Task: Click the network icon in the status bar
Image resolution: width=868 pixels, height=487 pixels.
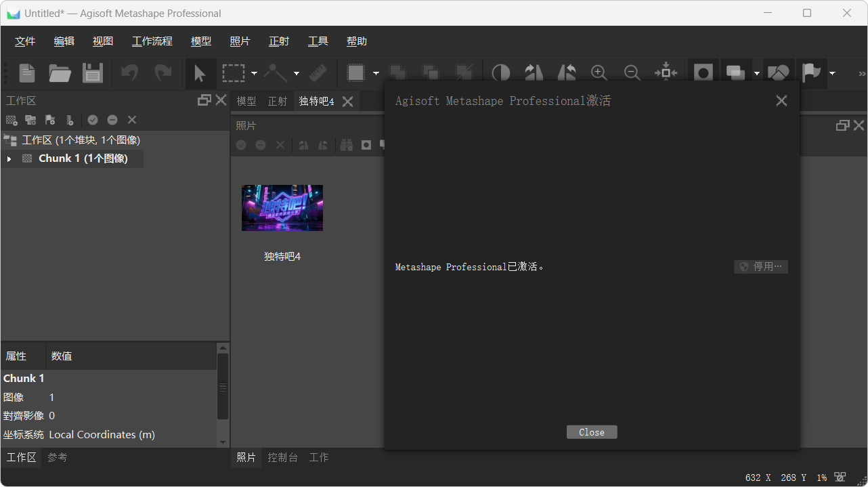Action: (840, 478)
